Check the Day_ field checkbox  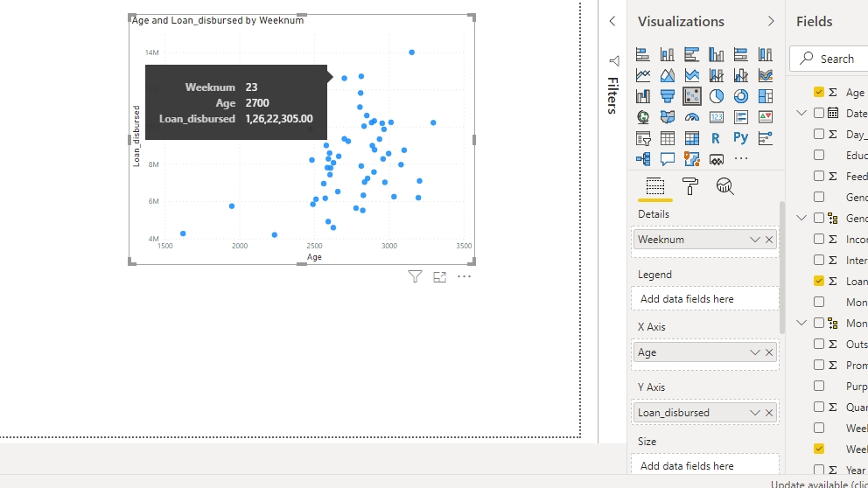click(819, 134)
